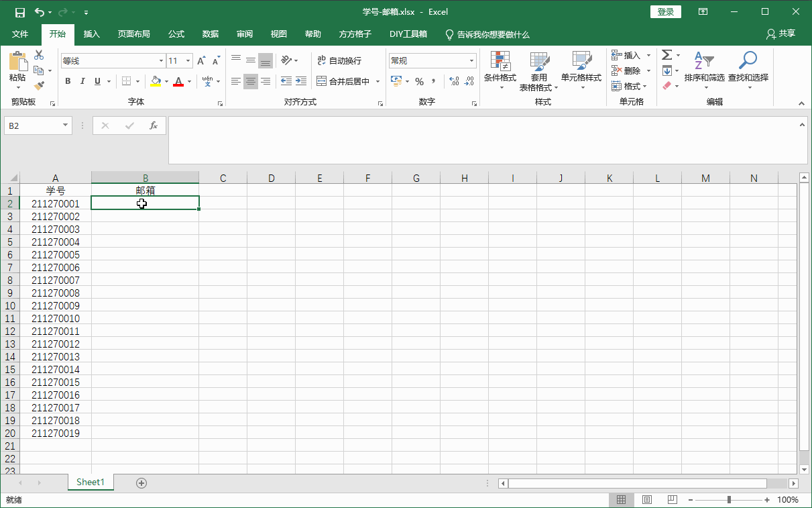This screenshot has height=508, width=812.
Task: Toggle align text left
Action: [236, 81]
